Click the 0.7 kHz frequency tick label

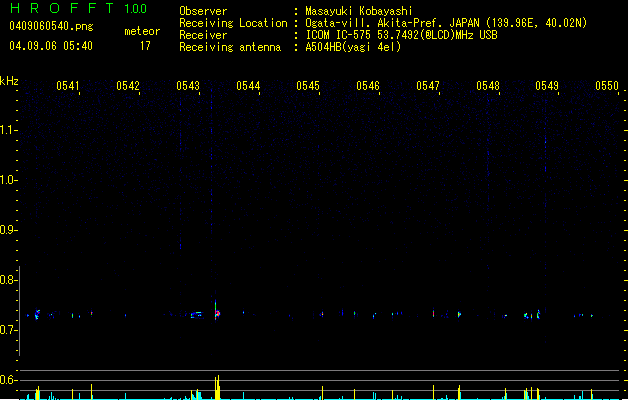pos(8,330)
